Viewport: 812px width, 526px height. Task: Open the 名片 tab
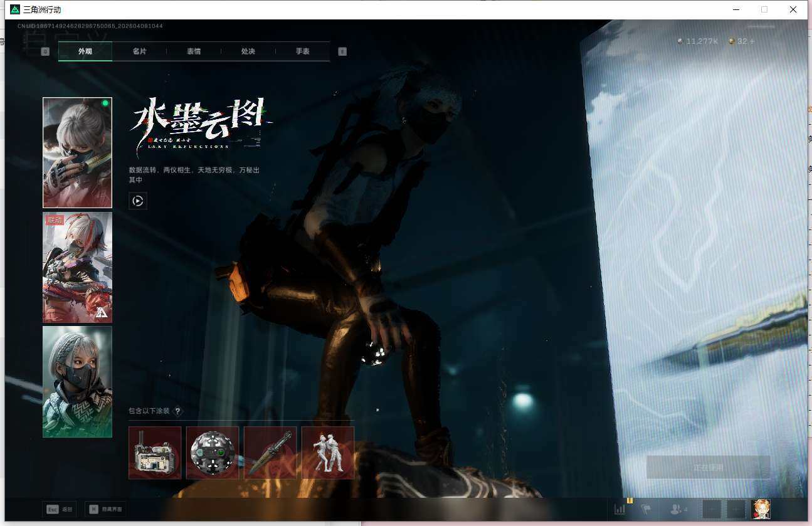click(139, 51)
